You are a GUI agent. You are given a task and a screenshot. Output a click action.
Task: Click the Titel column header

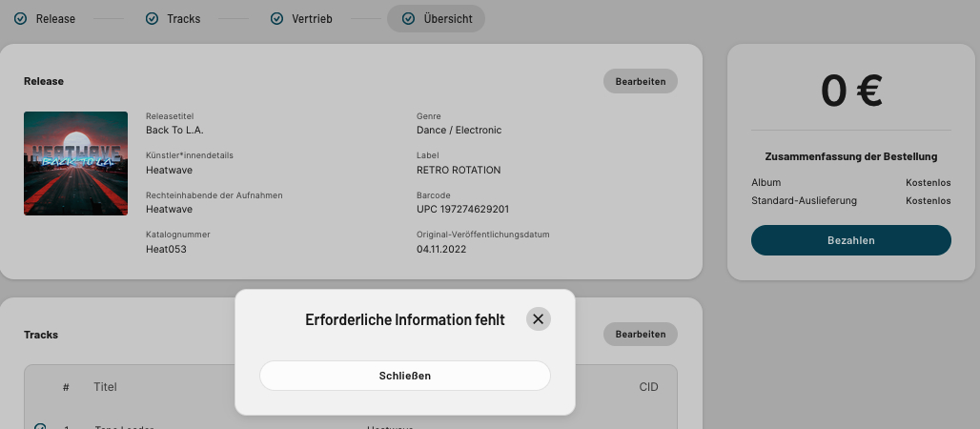tap(105, 387)
